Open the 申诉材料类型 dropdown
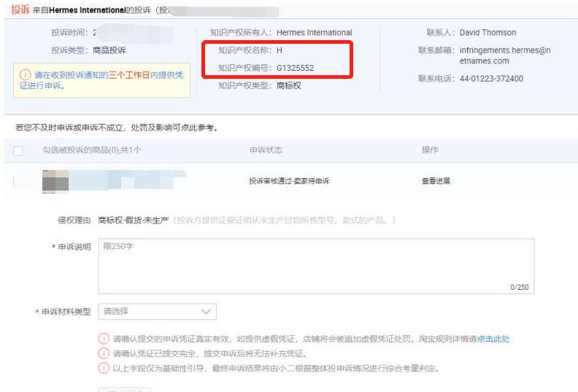The height and width of the screenshot is (392, 578). click(158, 312)
